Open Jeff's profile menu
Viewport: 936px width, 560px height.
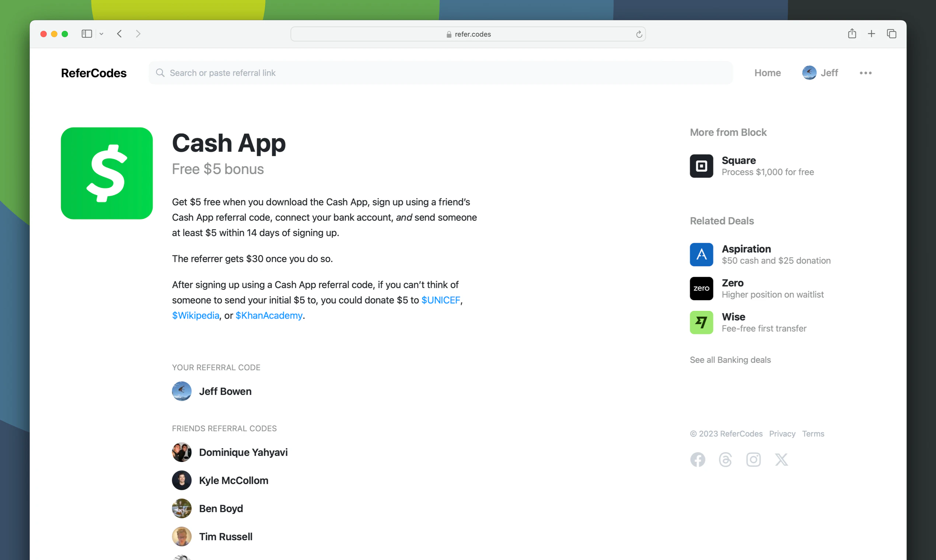pyautogui.click(x=820, y=73)
